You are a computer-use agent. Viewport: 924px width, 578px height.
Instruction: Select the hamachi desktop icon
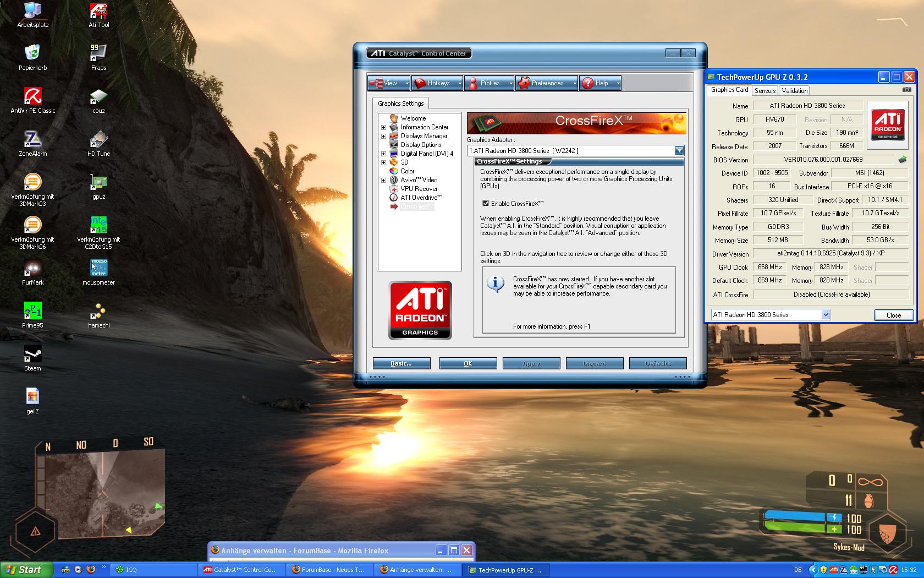[x=99, y=315]
